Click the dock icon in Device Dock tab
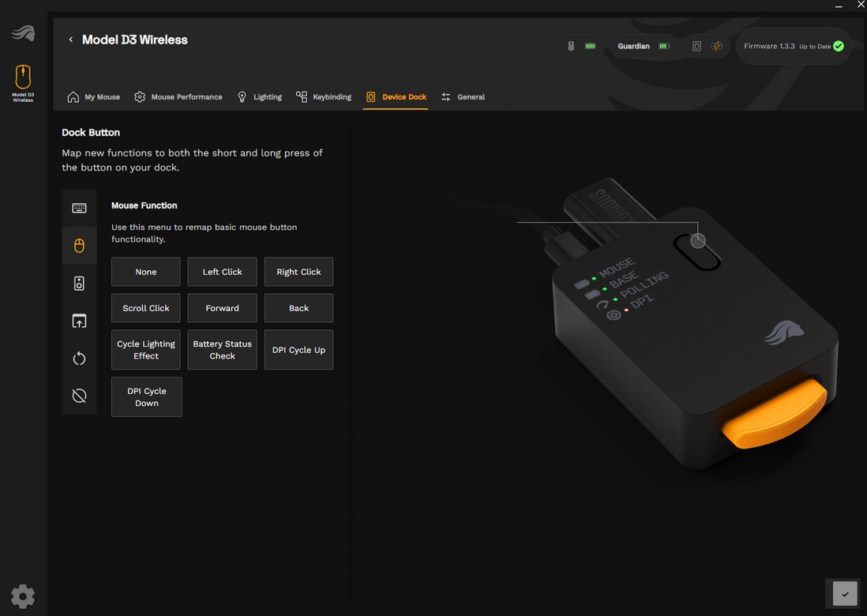Viewport: 867px width, 616px height. [370, 97]
